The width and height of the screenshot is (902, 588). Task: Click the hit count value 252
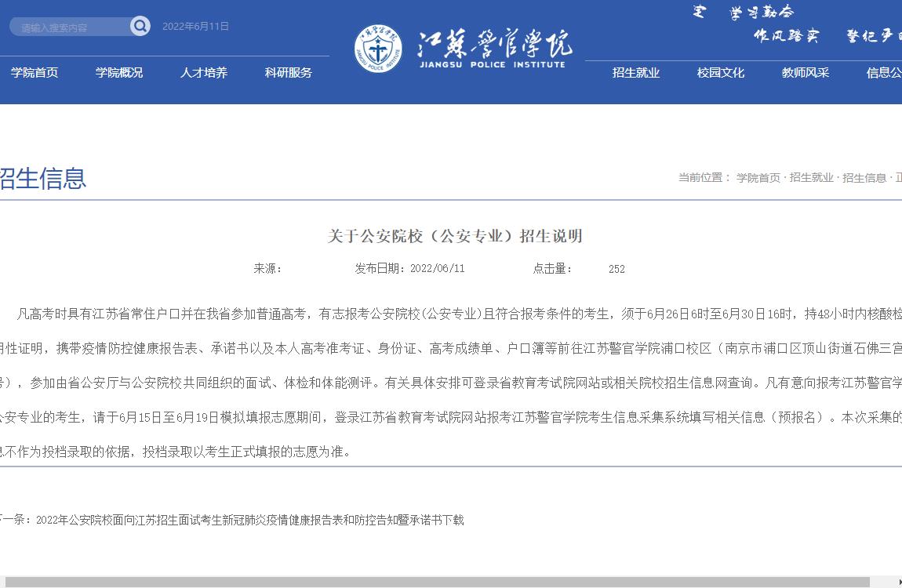pos(616,269)
